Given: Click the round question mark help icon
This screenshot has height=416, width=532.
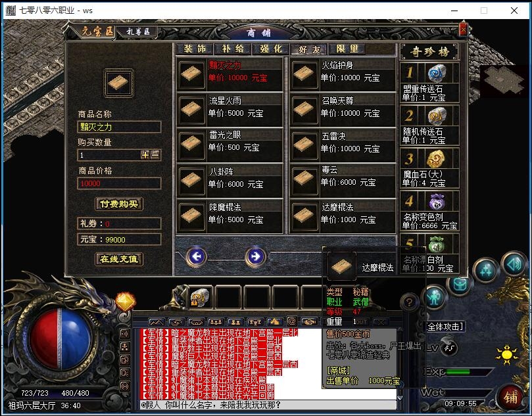Looking at the screenshot, I should pos(409,302).
